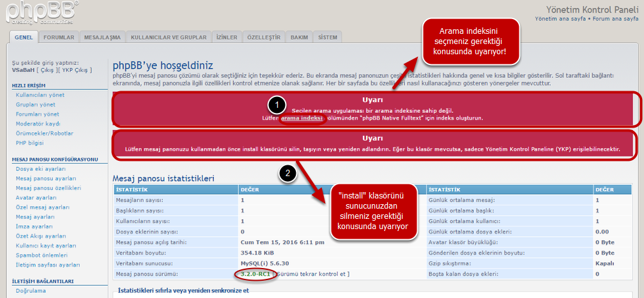This screenshot has height=298, width=644.
Task: Go to İmza ayarları
Action: coord(34,227)
